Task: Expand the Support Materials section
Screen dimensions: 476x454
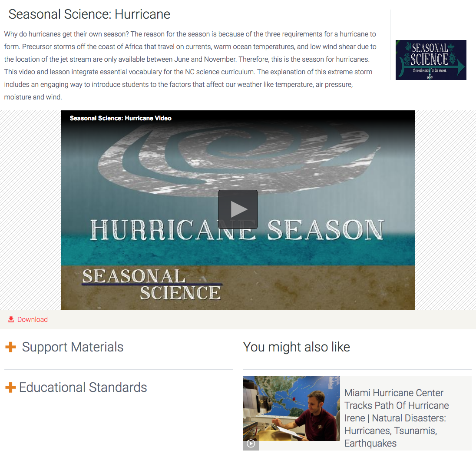Action: pyautogui.click(x=73, y=347)
